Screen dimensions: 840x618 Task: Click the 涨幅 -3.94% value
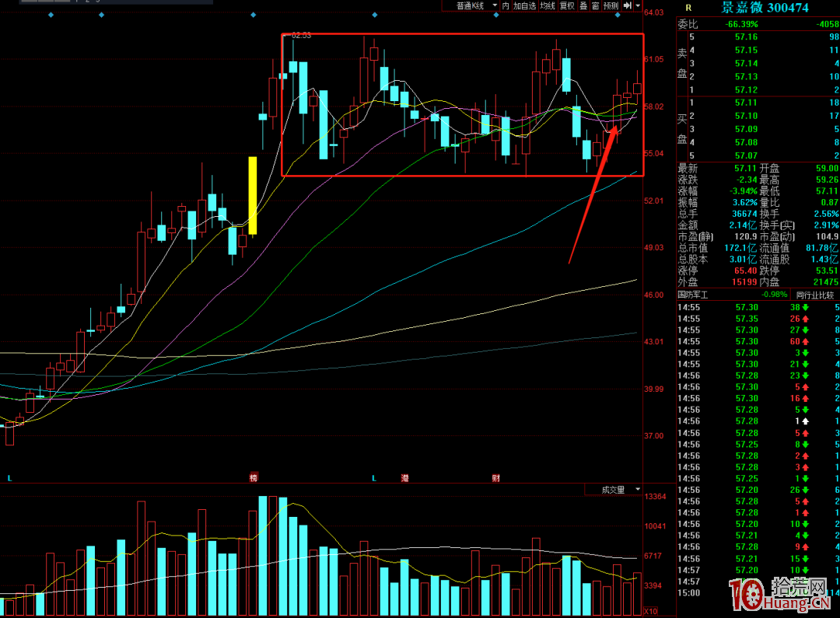[744, 191]
